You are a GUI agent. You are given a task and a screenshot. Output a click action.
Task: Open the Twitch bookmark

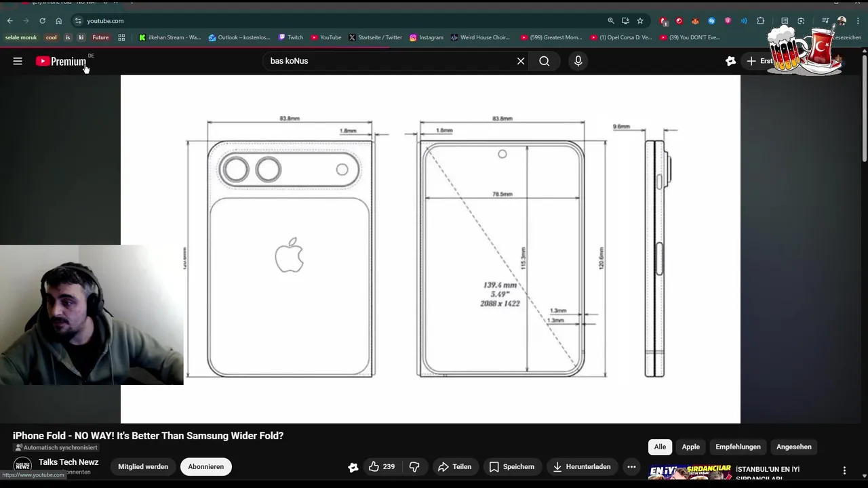pyautogui.click(x=291, y=37)
